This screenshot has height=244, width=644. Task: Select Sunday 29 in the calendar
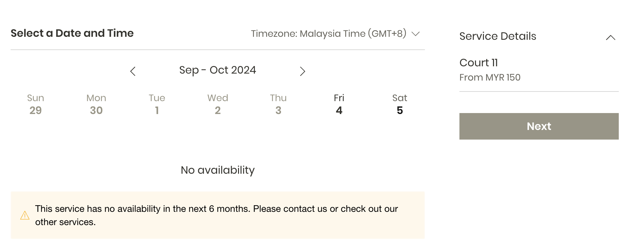point(36,104)
